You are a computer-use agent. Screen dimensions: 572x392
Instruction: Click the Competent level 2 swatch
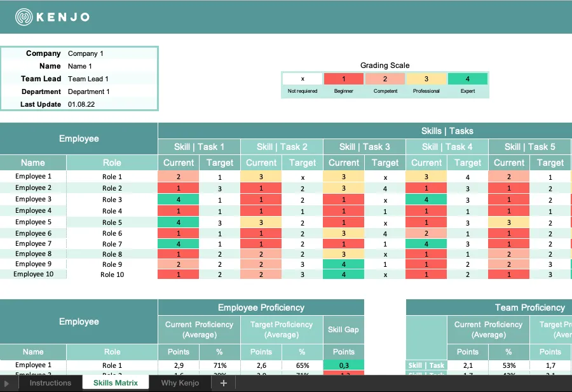[385, 79]
